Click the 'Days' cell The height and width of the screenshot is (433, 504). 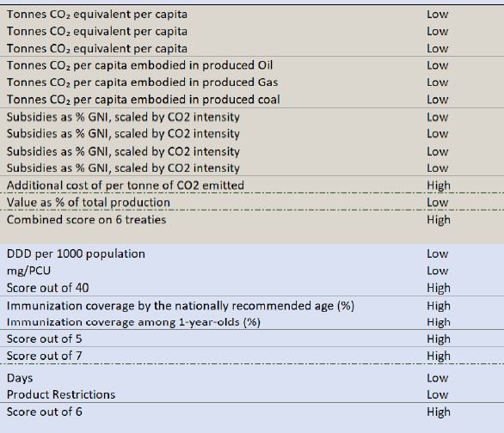click(x=20, y=378)
